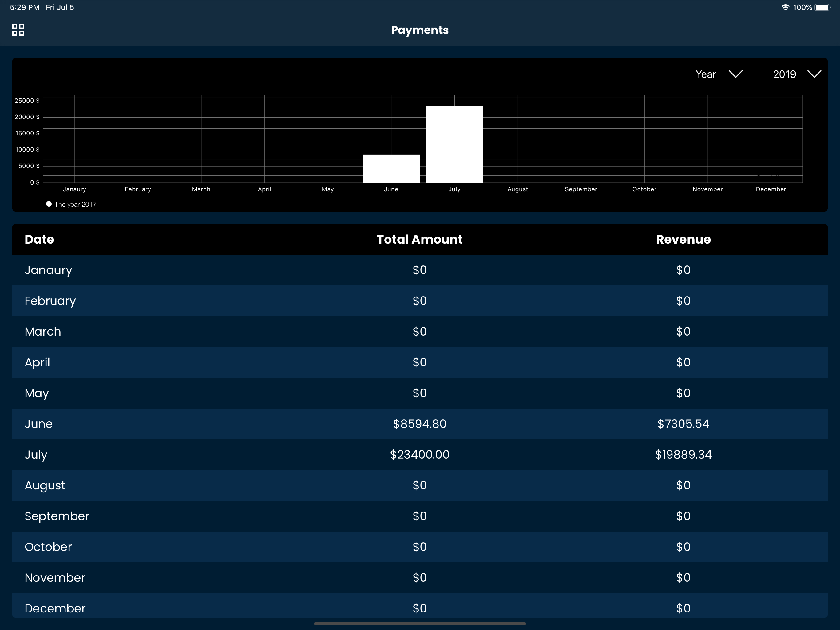Screen dimensions: 840x630
Task: Open the June payments row
Action: coord(39,424)
